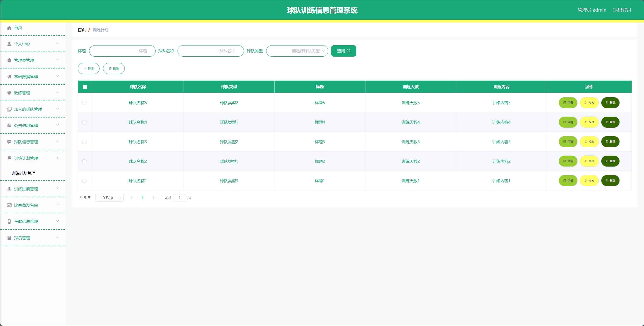This screenshot has width=644, height=326.
Task: Open the 球队类型 select dropdown
Action: [x=297, y=51]
